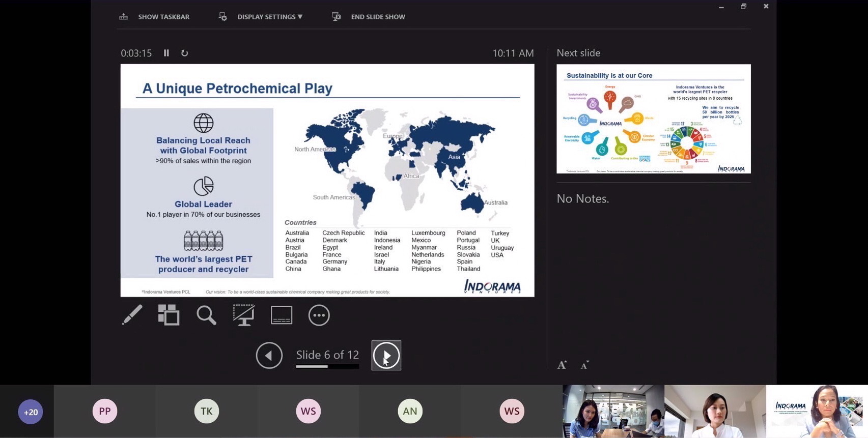Click the Slide 6 of 12 indicator
The height and width of the screenshot is (438, 868).
327,355
